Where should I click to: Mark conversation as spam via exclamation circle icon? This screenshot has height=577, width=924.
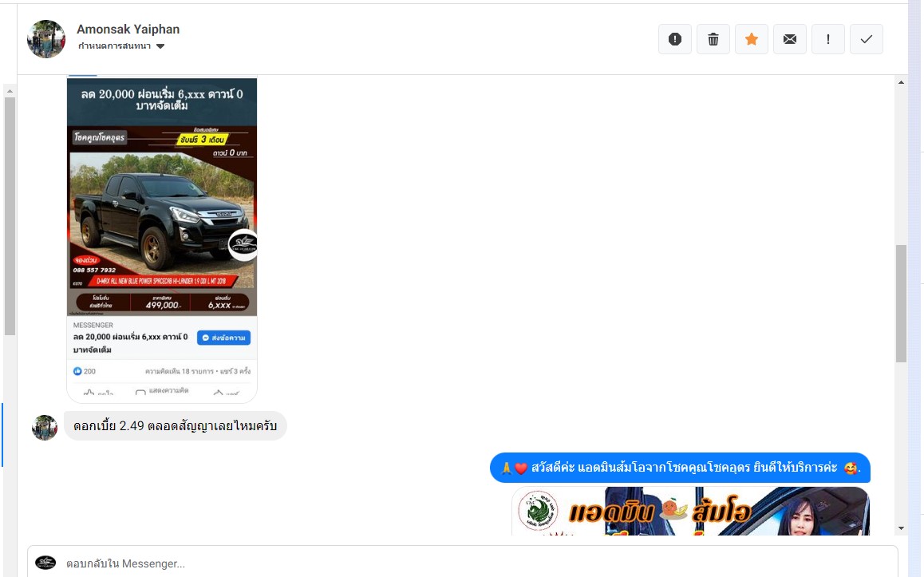(x=675, y=39)
